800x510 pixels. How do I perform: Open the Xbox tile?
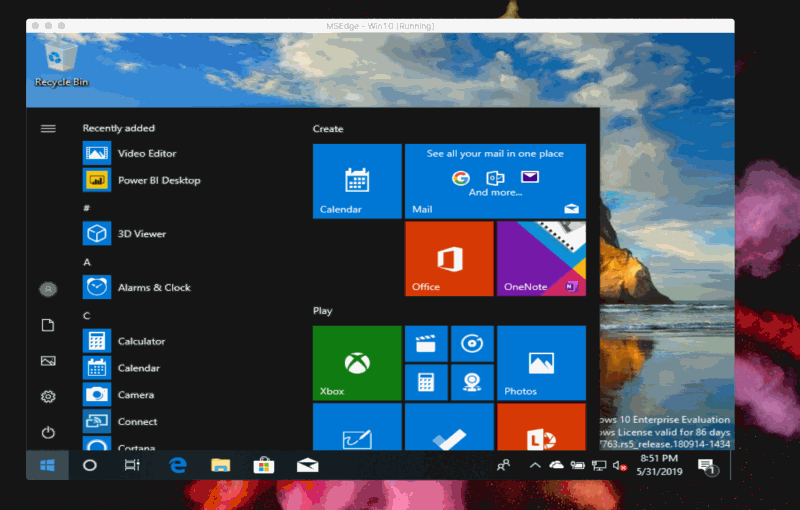[x=357, y=362]
